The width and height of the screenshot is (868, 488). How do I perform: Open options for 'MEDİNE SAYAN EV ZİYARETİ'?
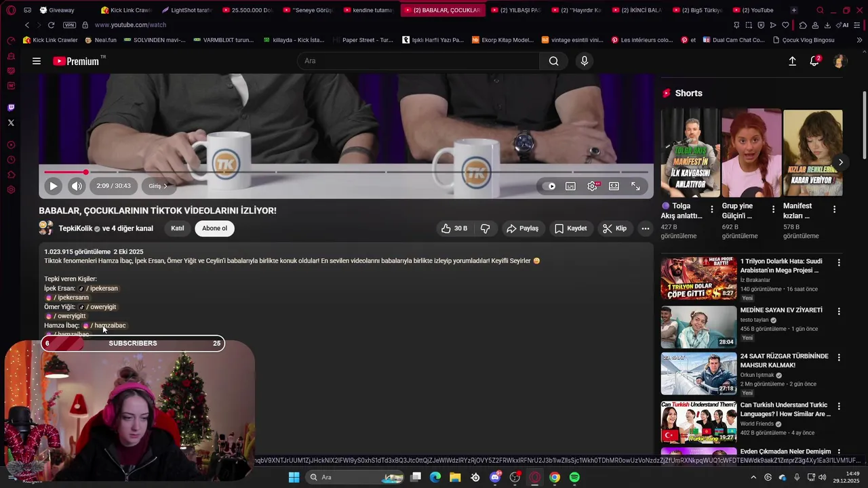click(839, 311)
